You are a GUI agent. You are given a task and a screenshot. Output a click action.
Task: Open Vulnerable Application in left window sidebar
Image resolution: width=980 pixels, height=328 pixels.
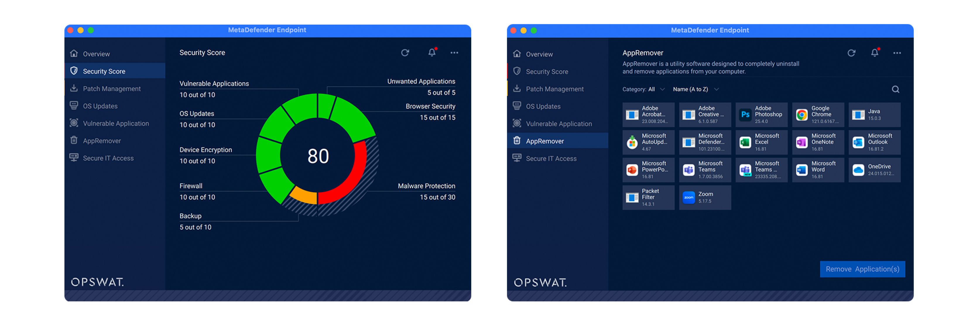(116, 123)
